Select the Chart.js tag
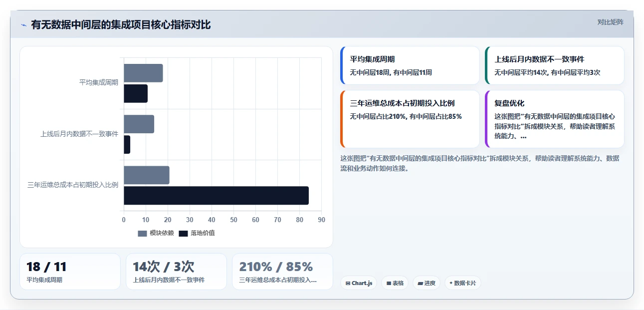The image size is (644, 310). (359, 283)
